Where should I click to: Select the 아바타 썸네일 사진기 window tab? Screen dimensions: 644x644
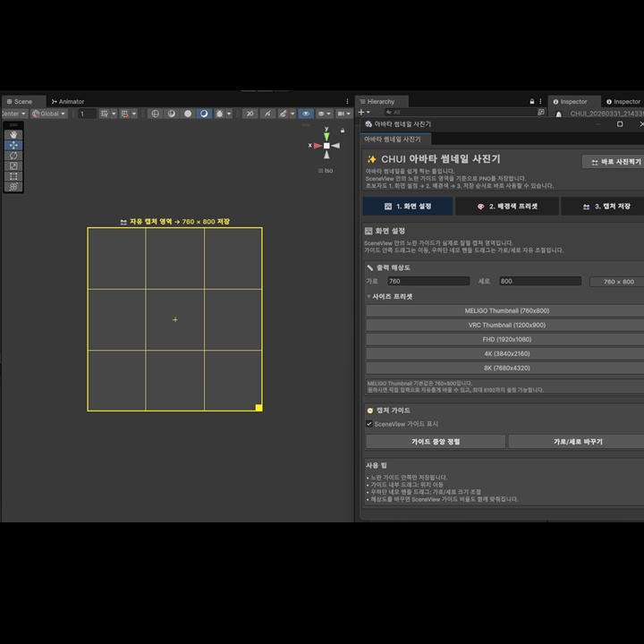(x=396, y=140)
